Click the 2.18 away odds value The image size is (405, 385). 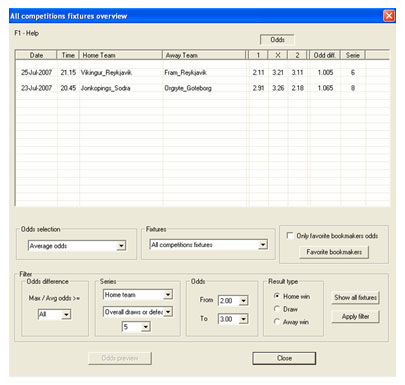297,88
